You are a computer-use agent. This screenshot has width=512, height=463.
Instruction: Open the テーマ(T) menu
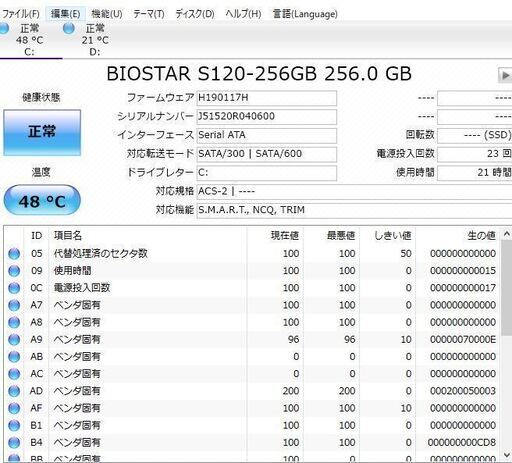[149, 14]
